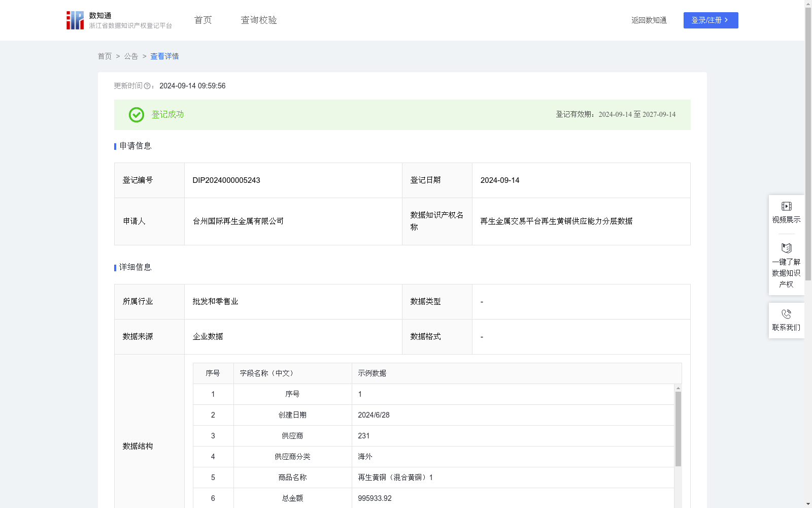Open the 视频展示 video icon
Viewport: 812px width, 508px height.
click(786, 206)
